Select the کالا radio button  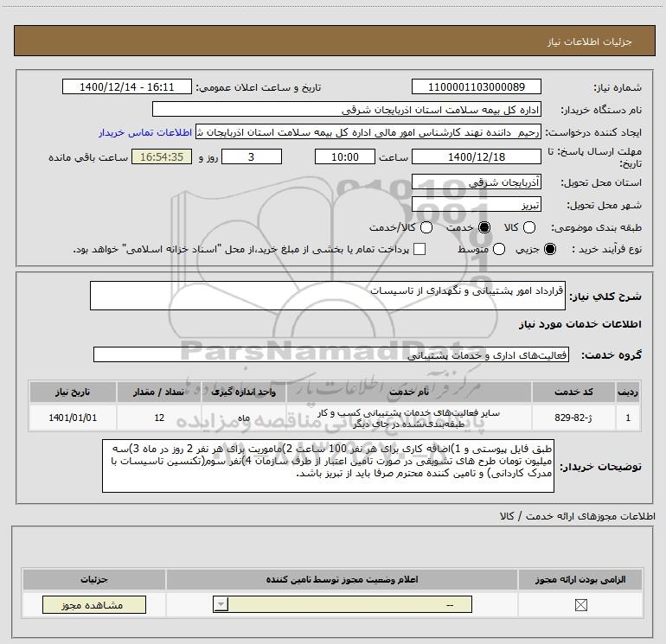[528, 227]
